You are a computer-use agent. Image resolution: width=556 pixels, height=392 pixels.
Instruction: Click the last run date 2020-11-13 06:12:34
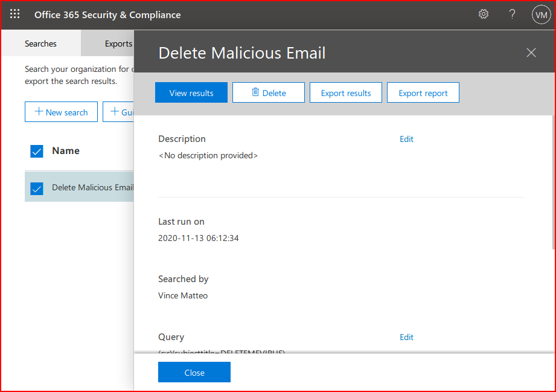[x=198, y=238]
